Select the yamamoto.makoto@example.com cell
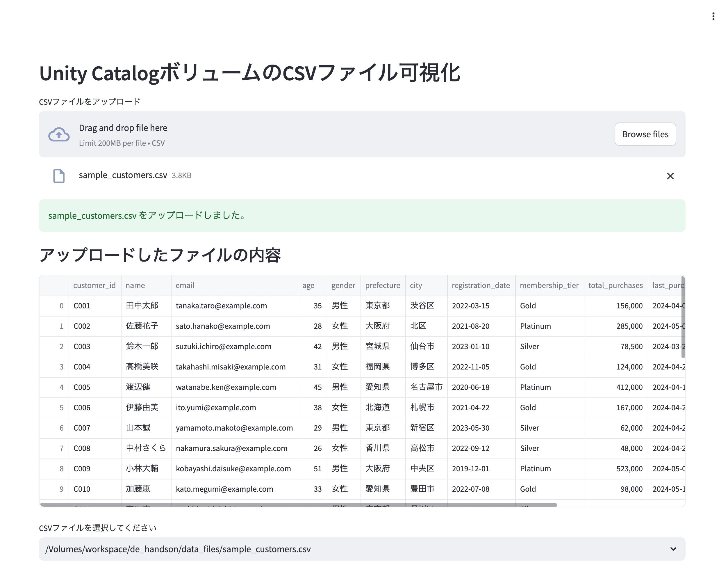 pos(234,428)
